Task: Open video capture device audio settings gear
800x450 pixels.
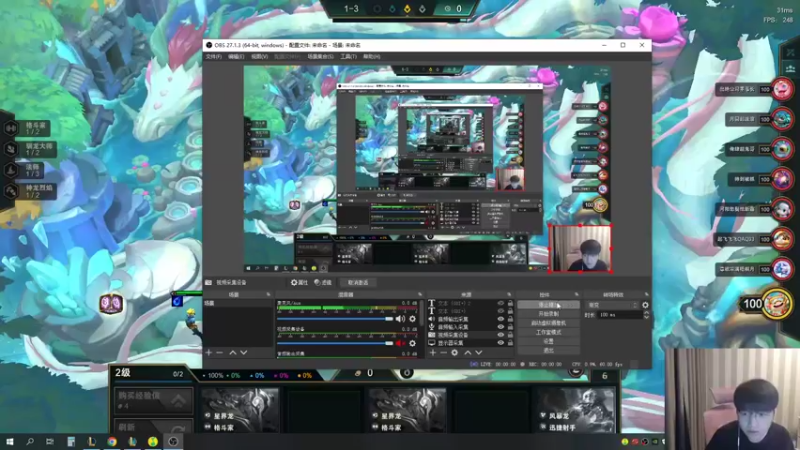Action: [x=412, y=343]
